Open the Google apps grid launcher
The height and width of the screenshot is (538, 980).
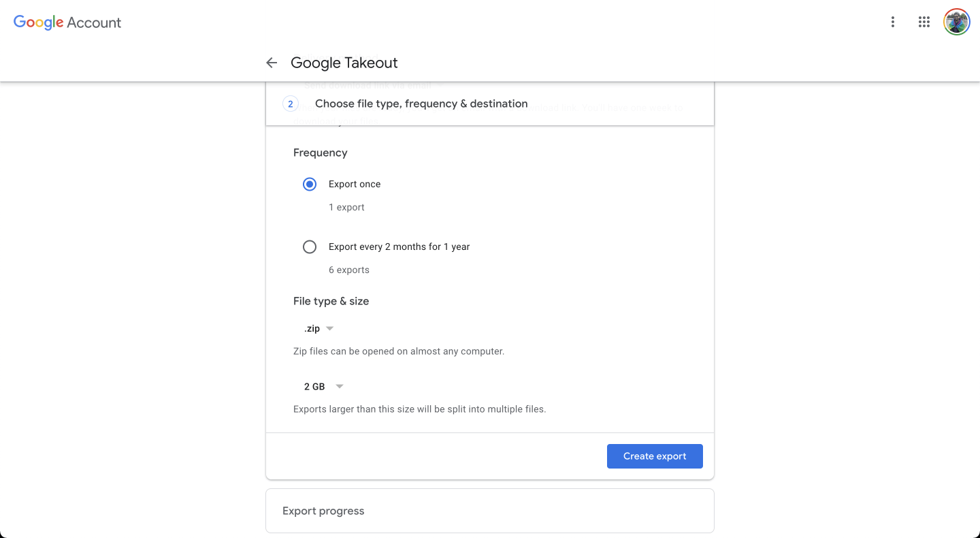924,21
